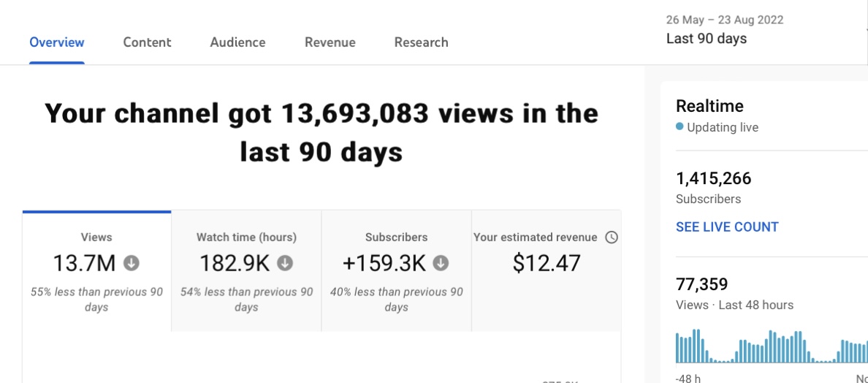The height and width of the screenshot is (383, 868).
Task: Click the 77,359 views last 48 hours figure
Action: 702,284
